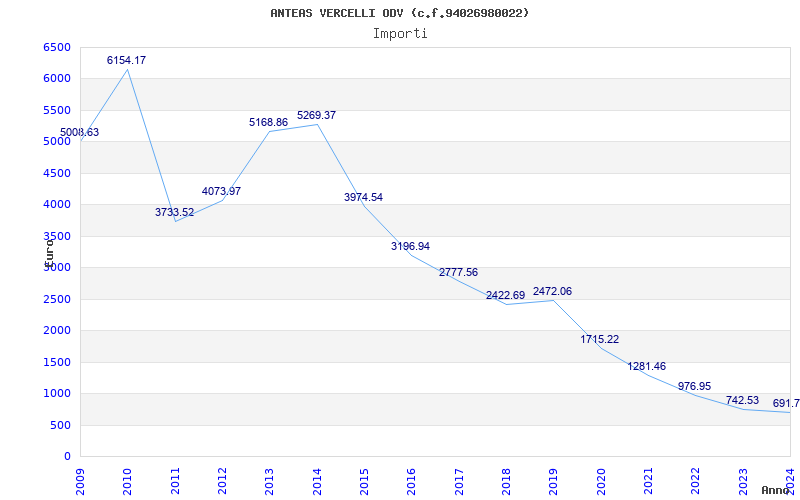This screenshot has height=500, width=800.
Task: Click y-axis value 6500
Action: [57, 47]
